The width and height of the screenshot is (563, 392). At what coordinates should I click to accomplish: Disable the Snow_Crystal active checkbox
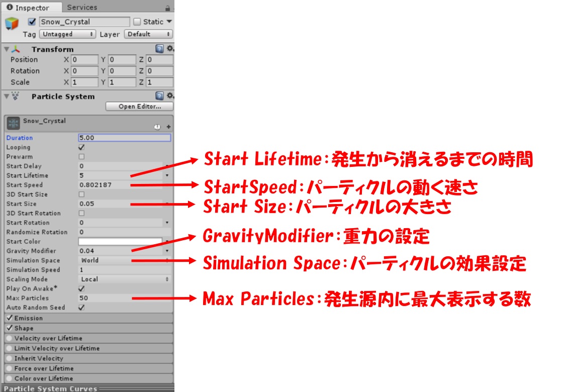[33, 22]
